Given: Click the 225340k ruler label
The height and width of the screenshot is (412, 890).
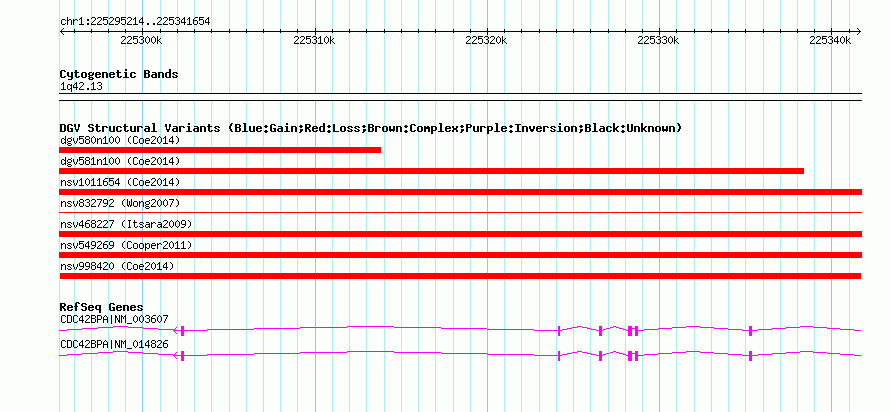Looking at the screenshot, I should click(x=830, y=41).
